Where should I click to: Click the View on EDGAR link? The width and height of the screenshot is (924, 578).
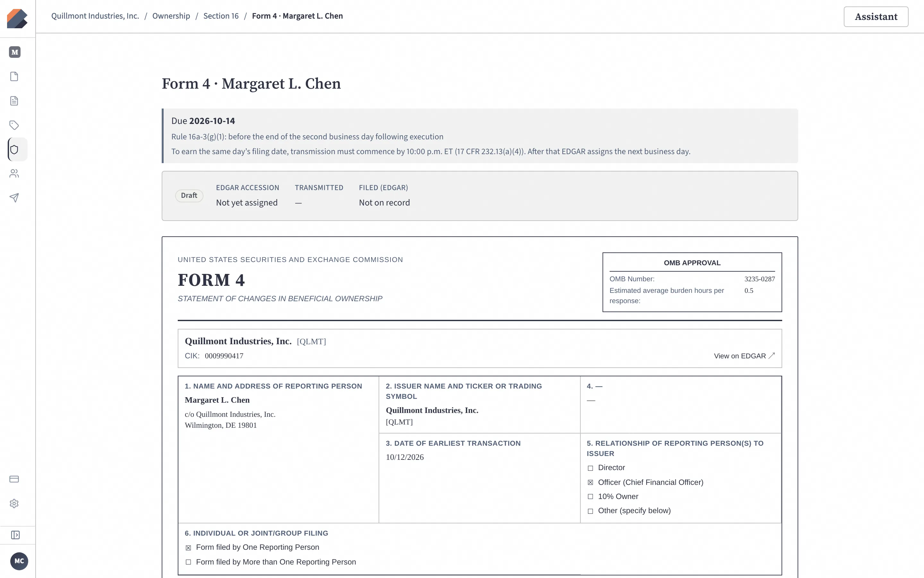coord(744,356)
